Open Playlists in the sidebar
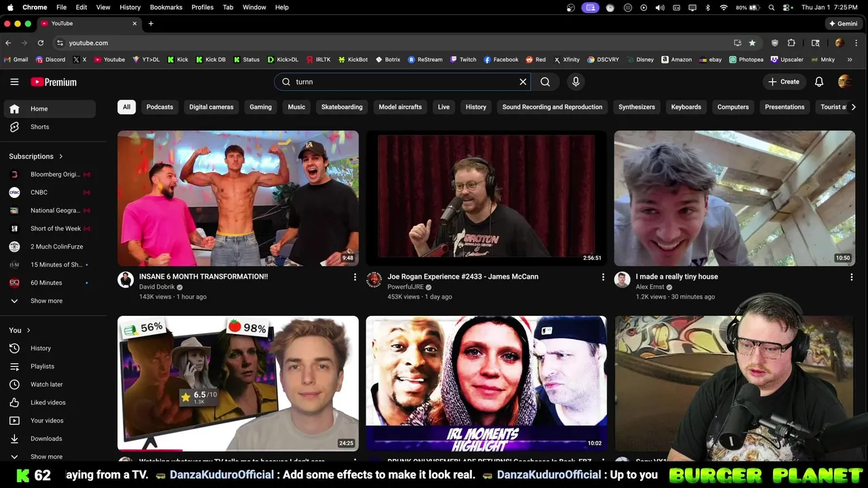The height and width of the screenshot is (488, 868). pyautogui.click(x=48, y=366)
